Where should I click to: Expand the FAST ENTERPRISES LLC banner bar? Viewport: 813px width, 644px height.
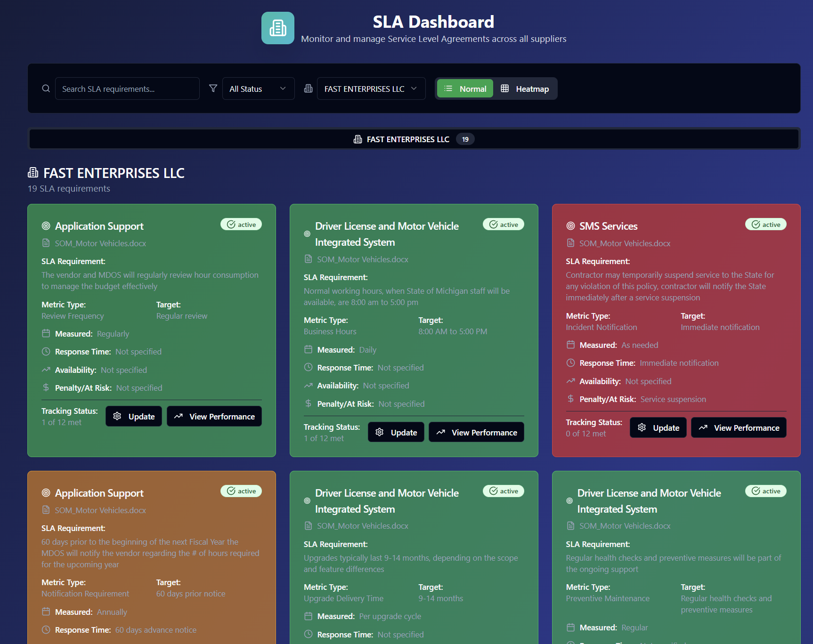[x=414, y=139]
